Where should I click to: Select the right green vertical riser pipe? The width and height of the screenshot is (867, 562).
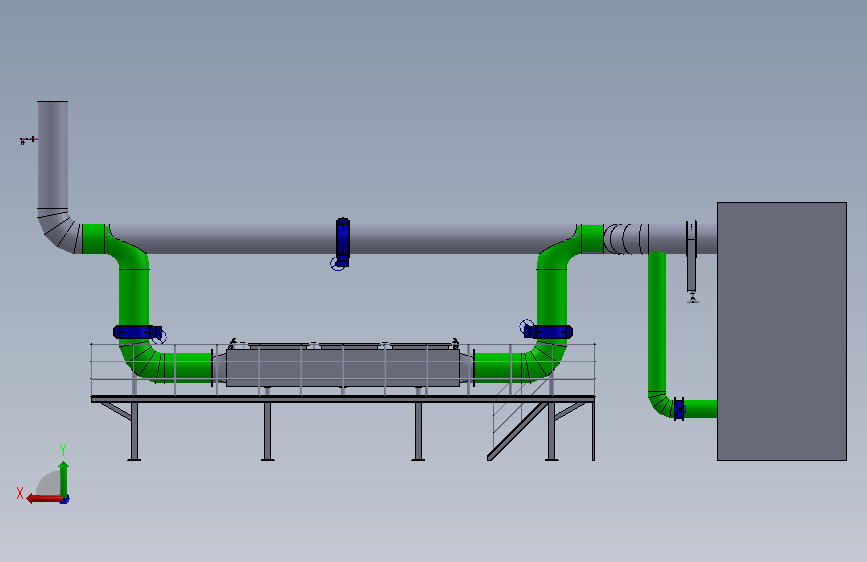coord(552,298)
